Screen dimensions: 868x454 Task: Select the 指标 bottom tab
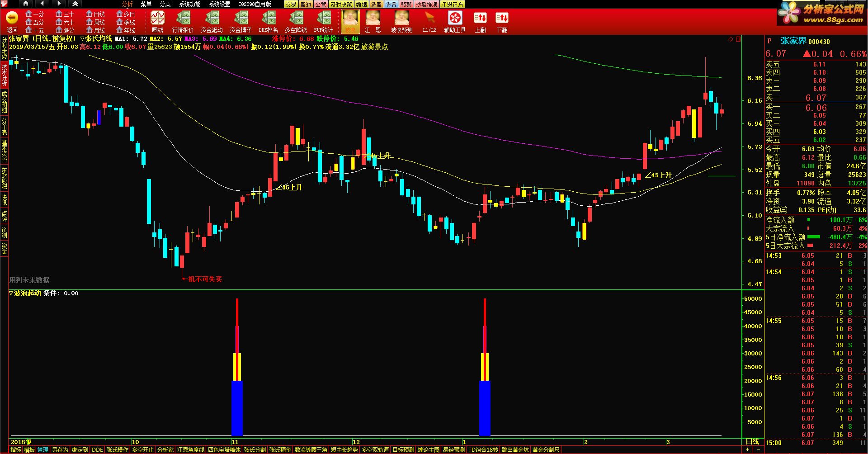click(15, 450)
